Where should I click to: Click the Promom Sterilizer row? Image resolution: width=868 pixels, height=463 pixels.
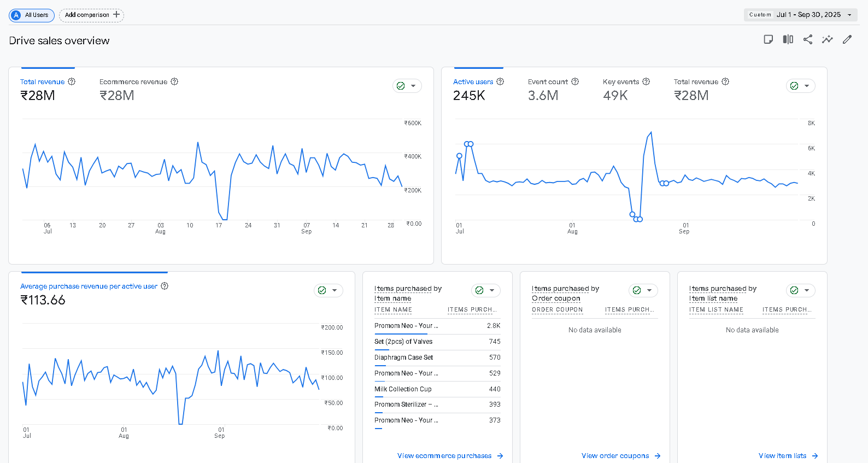click(x=437, y=405)
